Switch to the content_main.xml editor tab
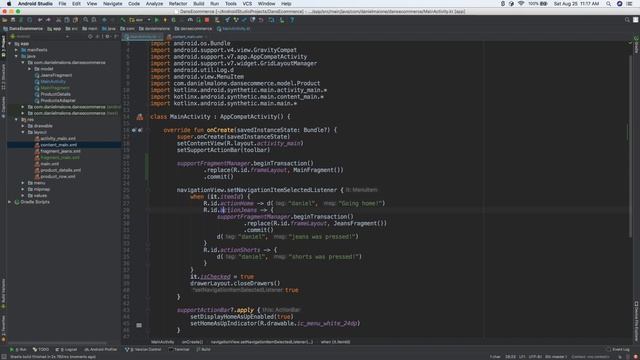The image size is (640, 360). tap(187, 37)
